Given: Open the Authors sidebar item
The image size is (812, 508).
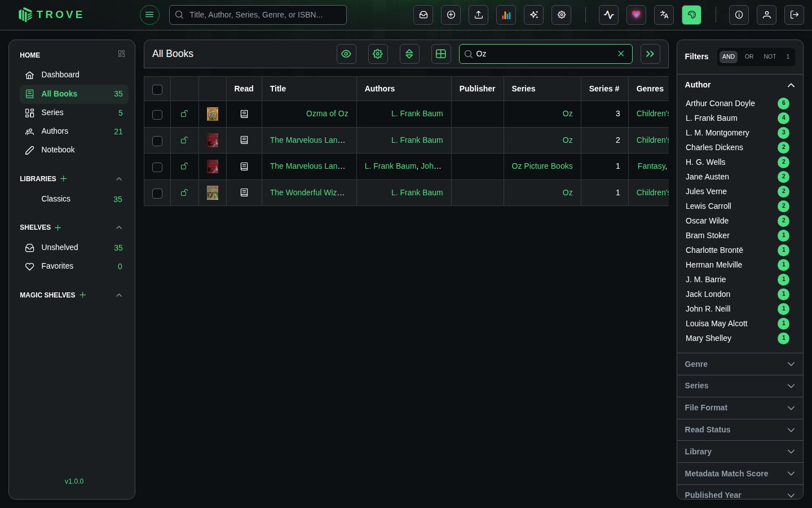Looking at the screenshot, I should 74,132.
